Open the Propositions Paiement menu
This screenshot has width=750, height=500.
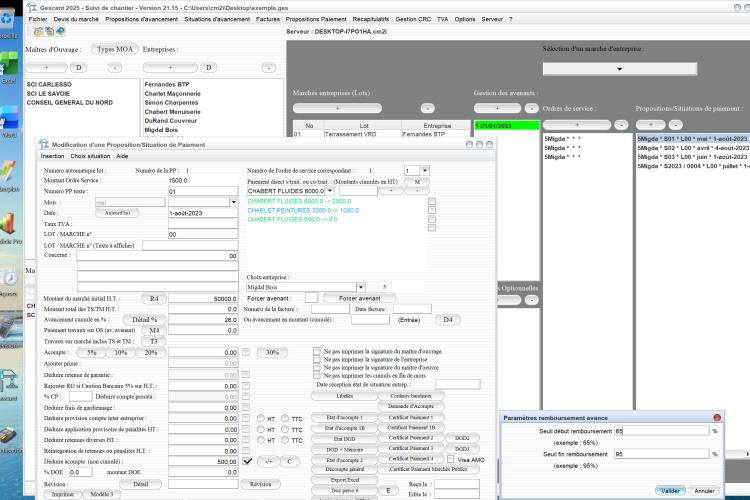(316, 19)
